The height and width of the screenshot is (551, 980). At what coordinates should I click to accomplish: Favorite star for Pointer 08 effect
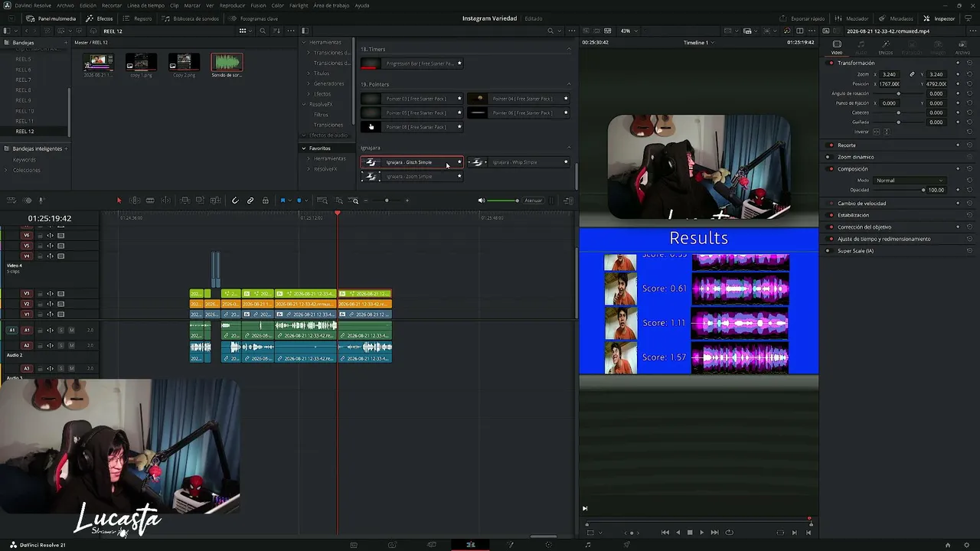pos(459,127)
